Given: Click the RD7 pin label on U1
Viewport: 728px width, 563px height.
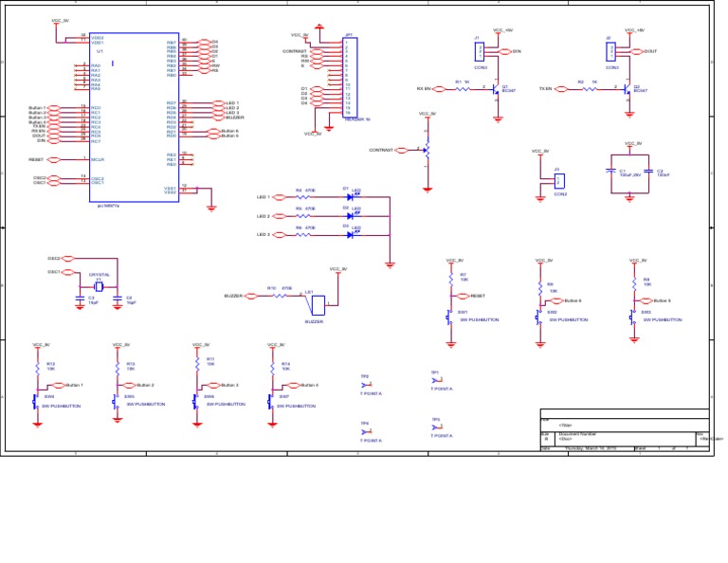Looking at the screenshot, I should pos(172,103).
